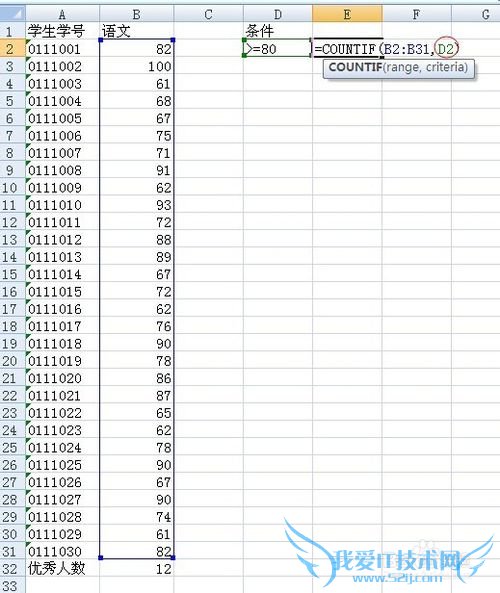500x593 pixels.
Task: Click score 65 in row 23
Action: [x=137, y=413]
